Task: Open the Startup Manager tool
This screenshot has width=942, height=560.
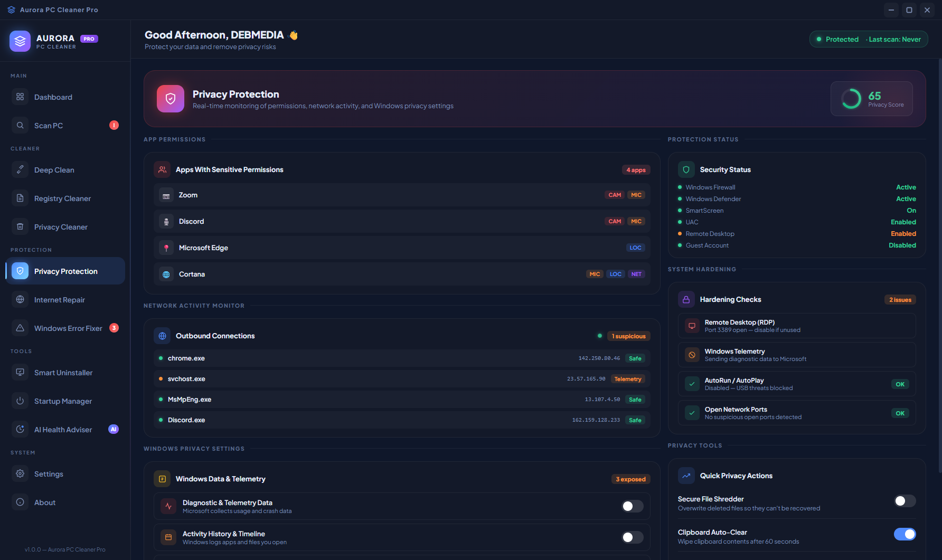Action: tap(65, 401)
